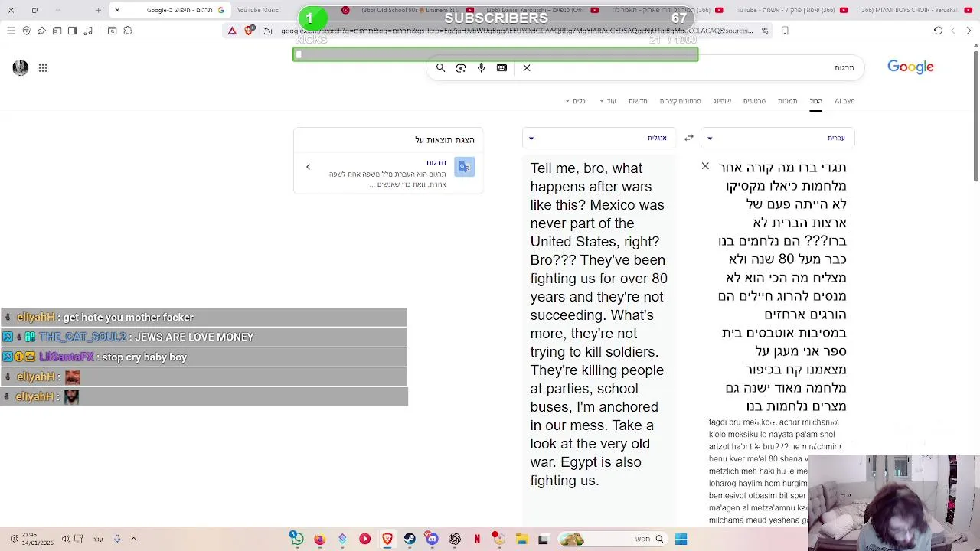Click the Brave Shields lion icon
980x551 pixels.
tap(250, 31)
